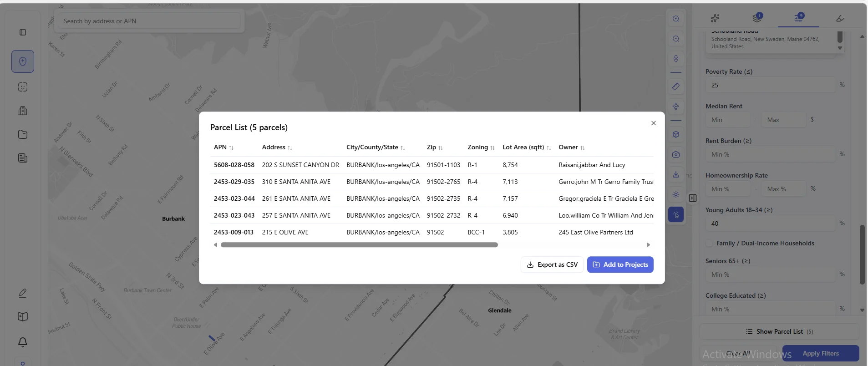The image size is (868, 366).
Task: Click the Median Rent Max field
Action: (x=783, y=120)
